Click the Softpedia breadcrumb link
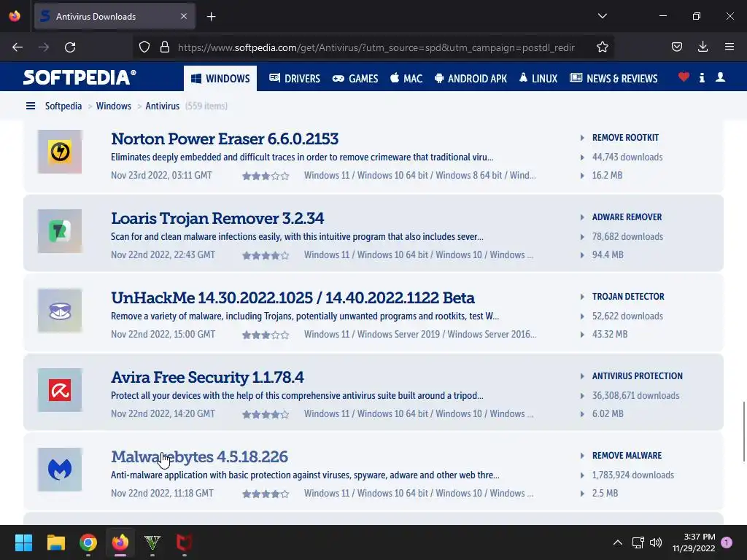This screenshot has height=560, width=747. (63, 106)
